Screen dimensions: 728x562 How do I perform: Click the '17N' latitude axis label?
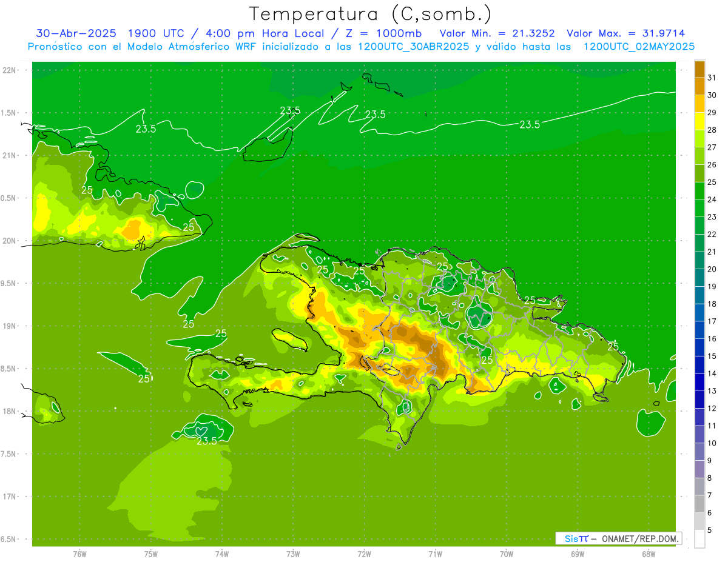(9, 497)
